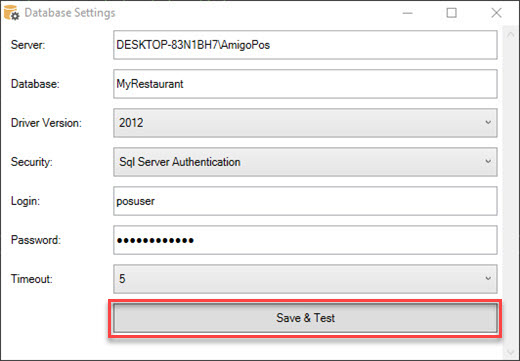Close the Database Settings window

pos(496,13)
